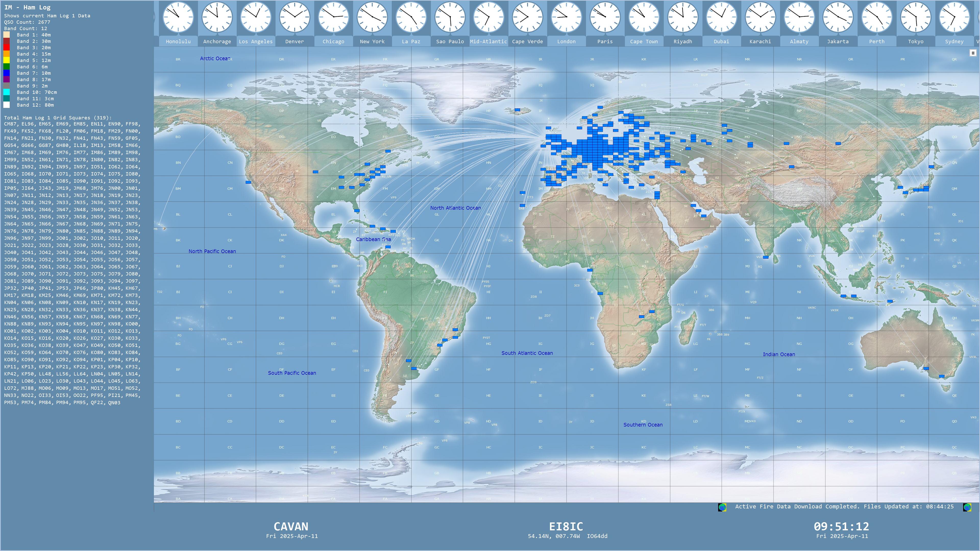Click the QSO Count: 2677 line
This screenshot has height=551, width=980.
click(27, 22)
